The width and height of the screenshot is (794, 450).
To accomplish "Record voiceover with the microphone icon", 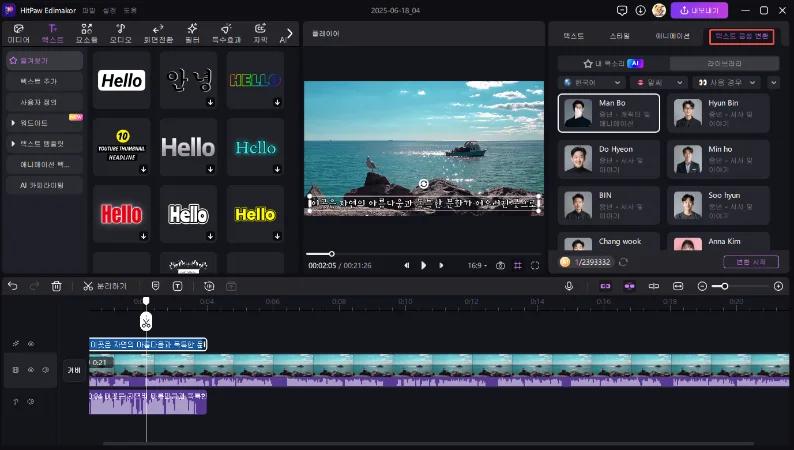I will click(x=569, y=286).
